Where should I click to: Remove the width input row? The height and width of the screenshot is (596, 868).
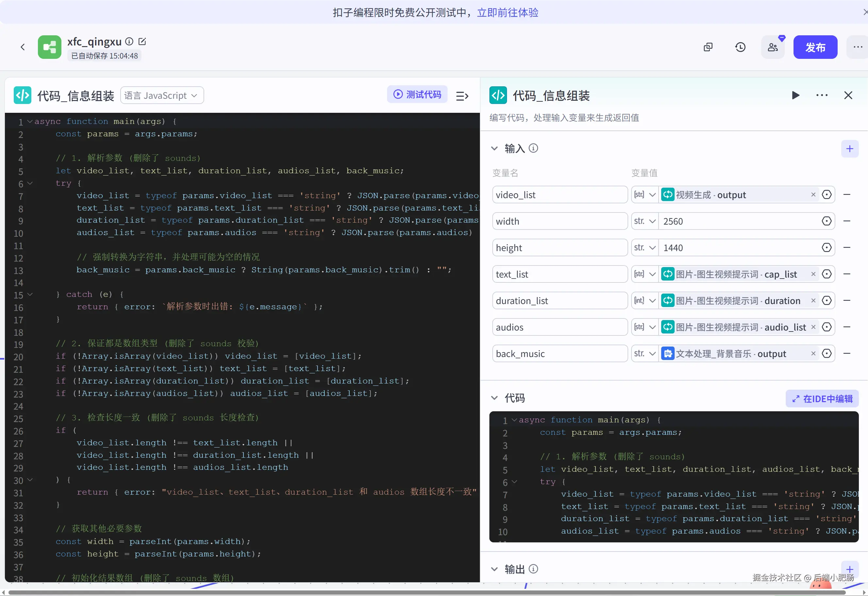coord(847,221)
